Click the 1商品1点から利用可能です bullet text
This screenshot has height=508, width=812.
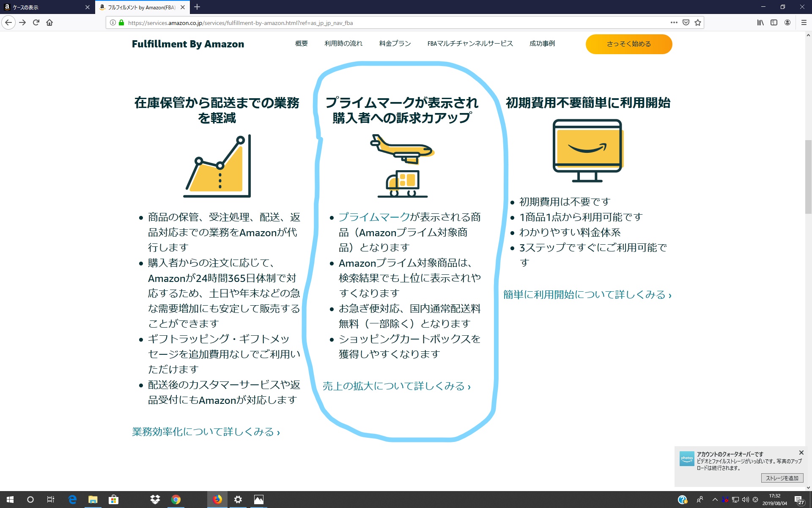(x=581, y=217)
